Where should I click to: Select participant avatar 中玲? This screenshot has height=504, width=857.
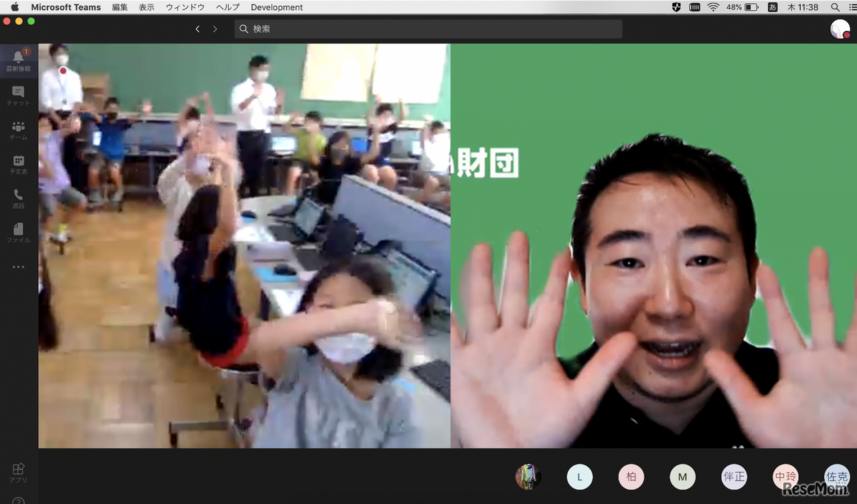point(785,477)
